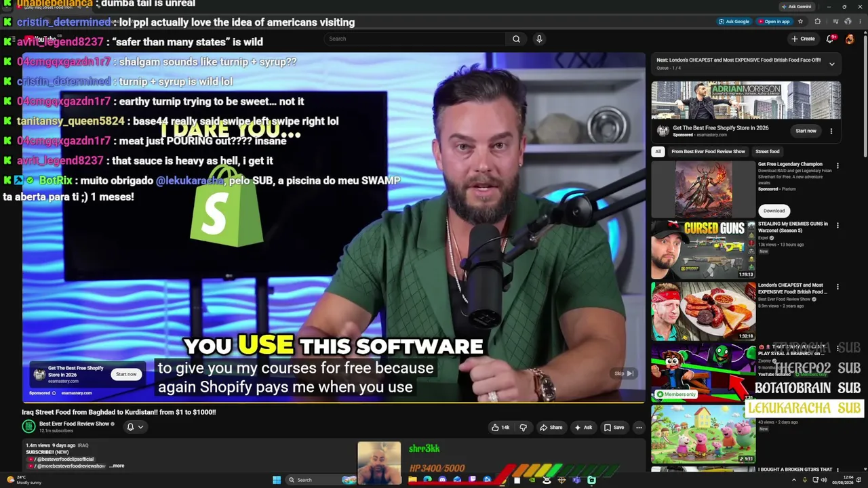Select the Street food filter chip
This screenshot has height=488, width=868.
[768, 152]
